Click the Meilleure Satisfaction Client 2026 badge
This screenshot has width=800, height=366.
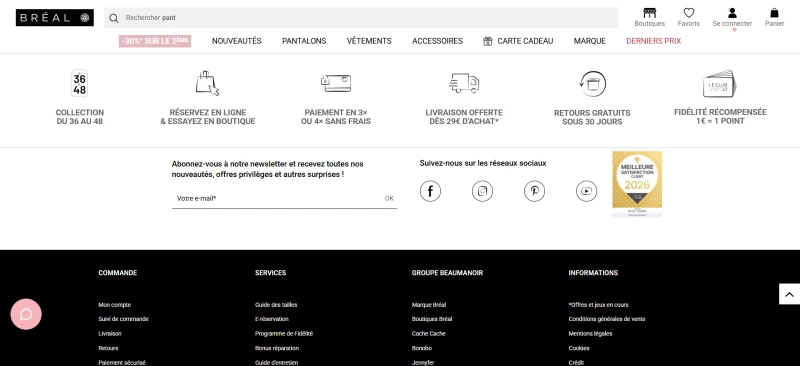pos(637,184)
